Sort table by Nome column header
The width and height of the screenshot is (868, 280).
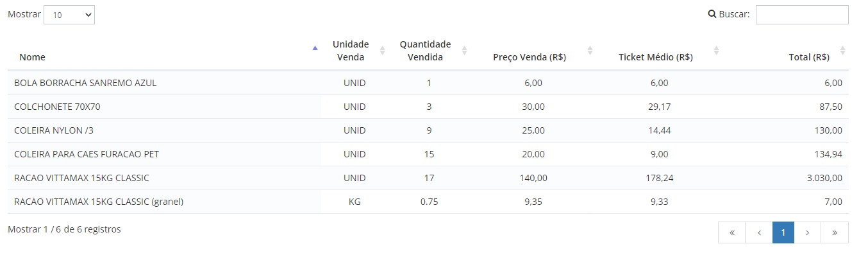pyautogui.click(x=32, y=57)
